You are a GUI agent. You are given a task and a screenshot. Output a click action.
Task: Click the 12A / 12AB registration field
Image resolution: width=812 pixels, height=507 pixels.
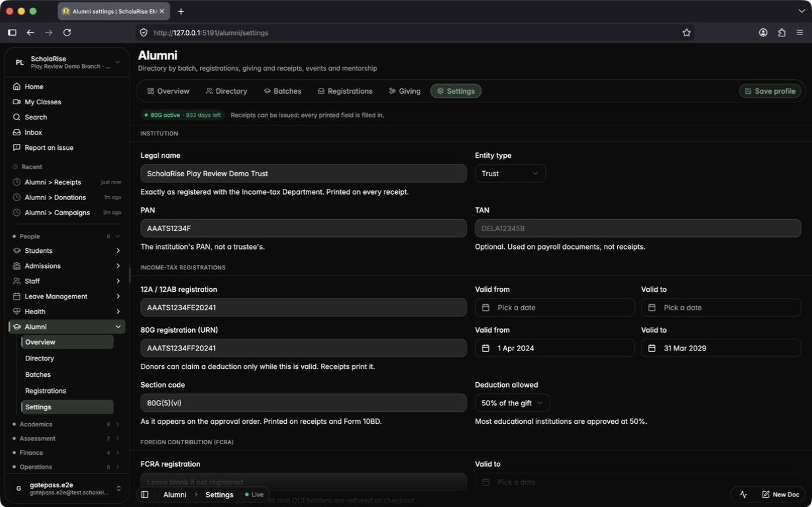pos(303,308)
